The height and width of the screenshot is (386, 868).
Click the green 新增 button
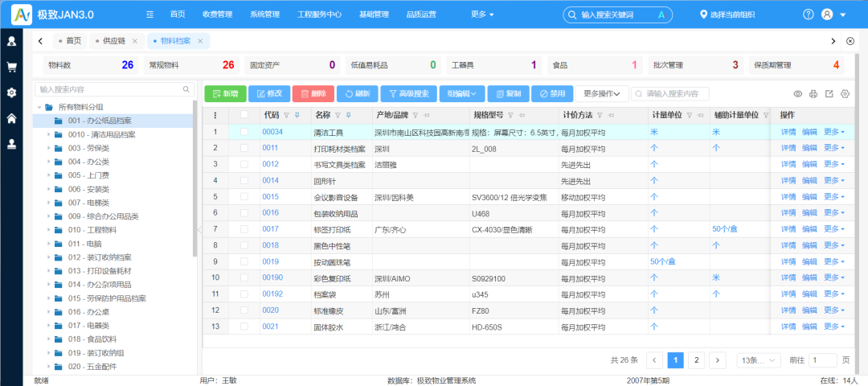[x=225, y=93]
